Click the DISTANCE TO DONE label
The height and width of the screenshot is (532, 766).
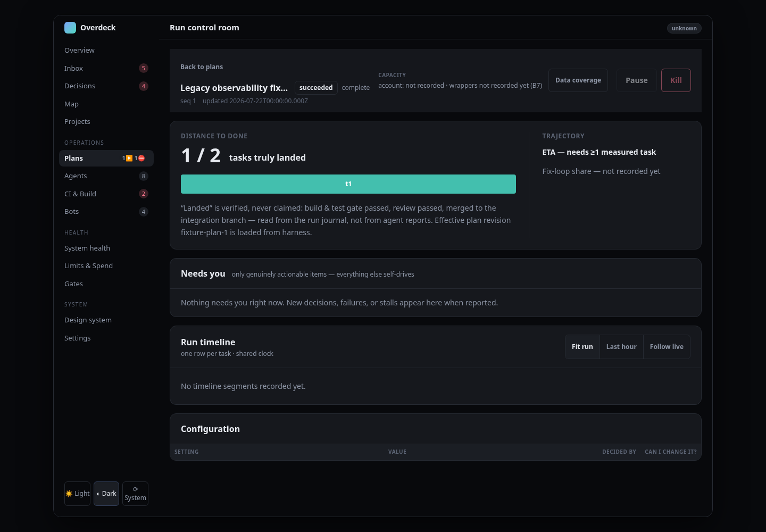pyautogui.click(x=214, y=136)
